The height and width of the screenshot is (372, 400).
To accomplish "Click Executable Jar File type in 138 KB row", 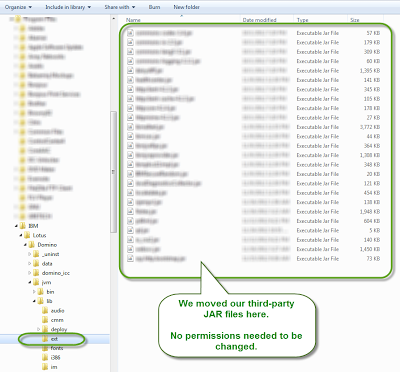I will [318, 202].
